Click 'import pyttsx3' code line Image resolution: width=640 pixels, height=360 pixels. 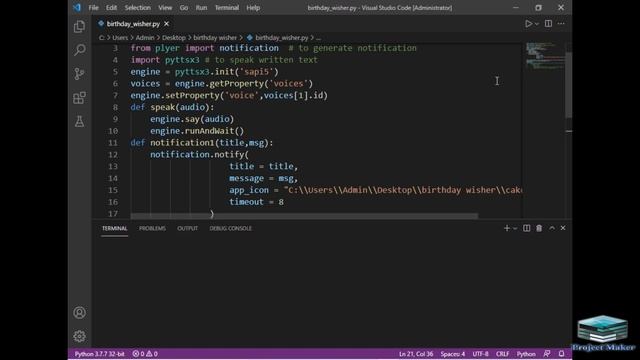click(x=165, y=60)
